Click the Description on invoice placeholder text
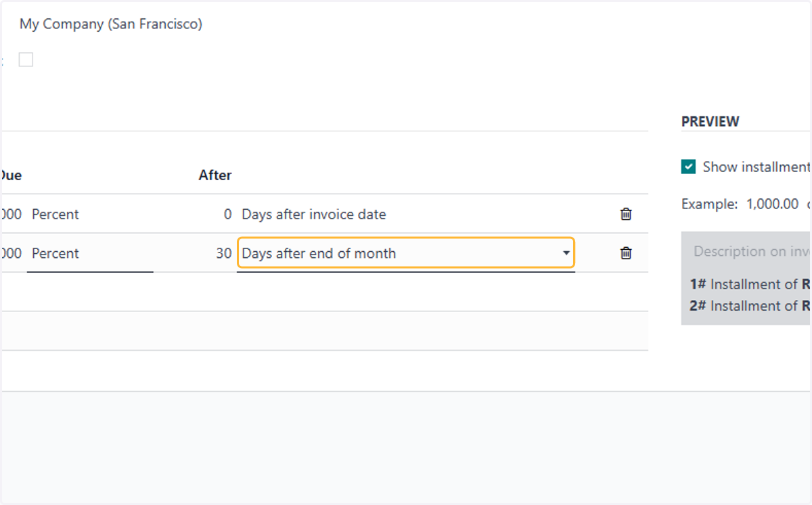The width and height of the screenshot is (812, 505). tap(752, 251)
